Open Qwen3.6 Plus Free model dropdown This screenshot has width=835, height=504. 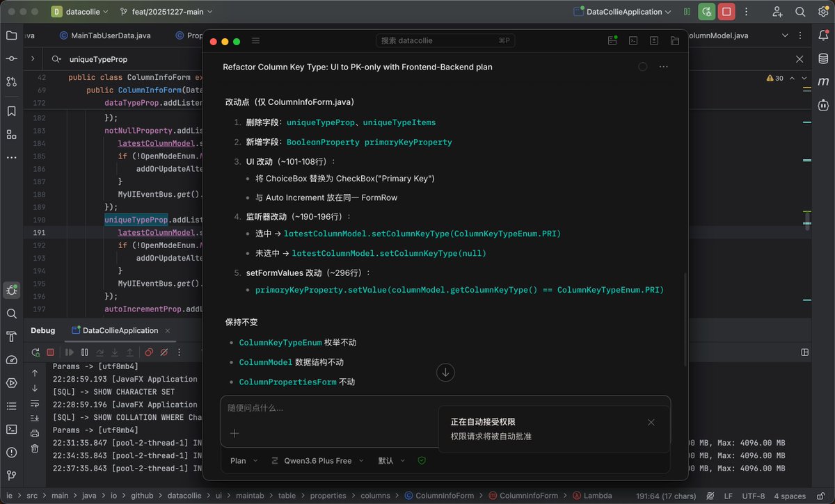(319, 460)
